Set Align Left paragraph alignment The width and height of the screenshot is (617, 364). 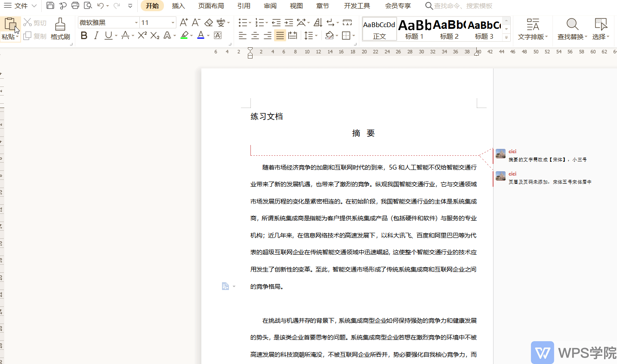(x=243, y=35)
